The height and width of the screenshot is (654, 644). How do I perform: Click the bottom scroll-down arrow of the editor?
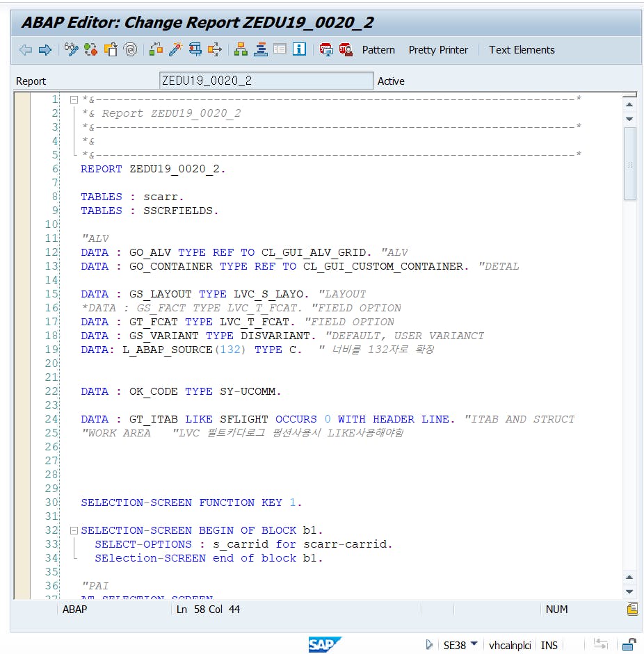tap(629, 591)
